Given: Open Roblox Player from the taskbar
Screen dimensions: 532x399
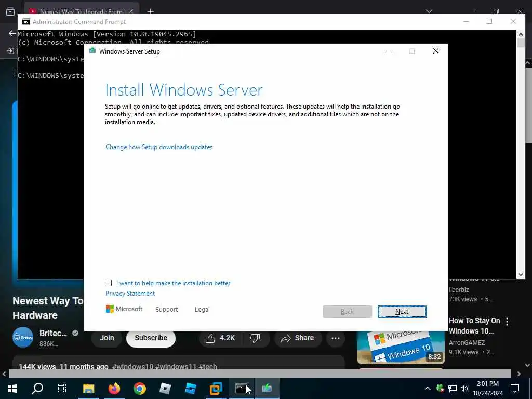Looking at the screenshot, I should tap(165, 389).
